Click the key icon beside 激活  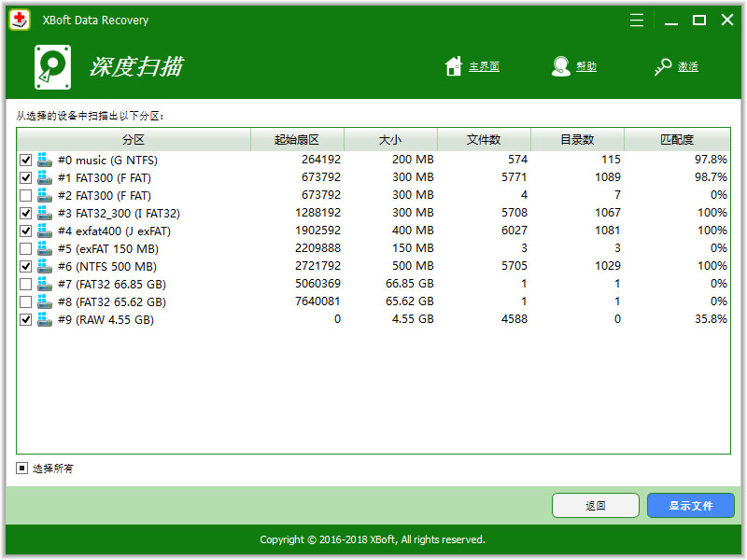pyautogui.click(x=663, y=66)
